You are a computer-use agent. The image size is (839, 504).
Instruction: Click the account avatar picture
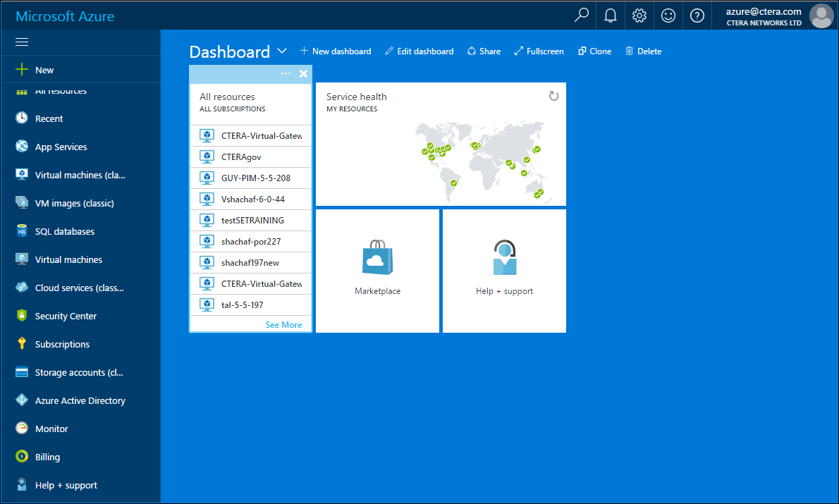click(x=821, y=16)
